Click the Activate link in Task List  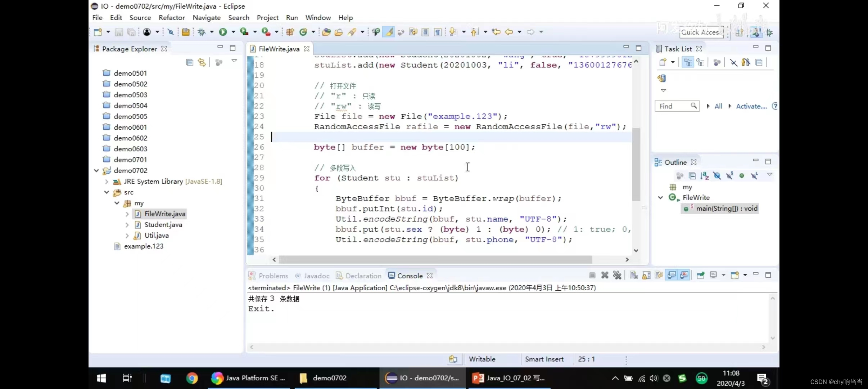coord(751,106)
